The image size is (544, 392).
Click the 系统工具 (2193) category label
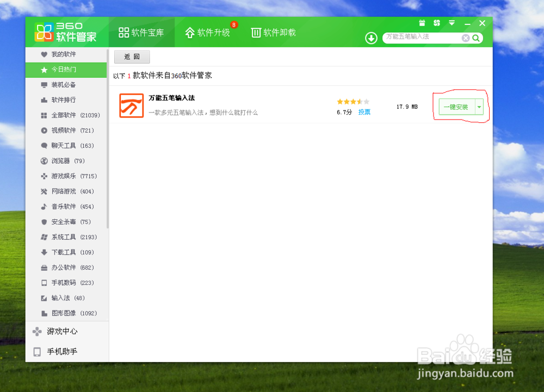[74, 237]
